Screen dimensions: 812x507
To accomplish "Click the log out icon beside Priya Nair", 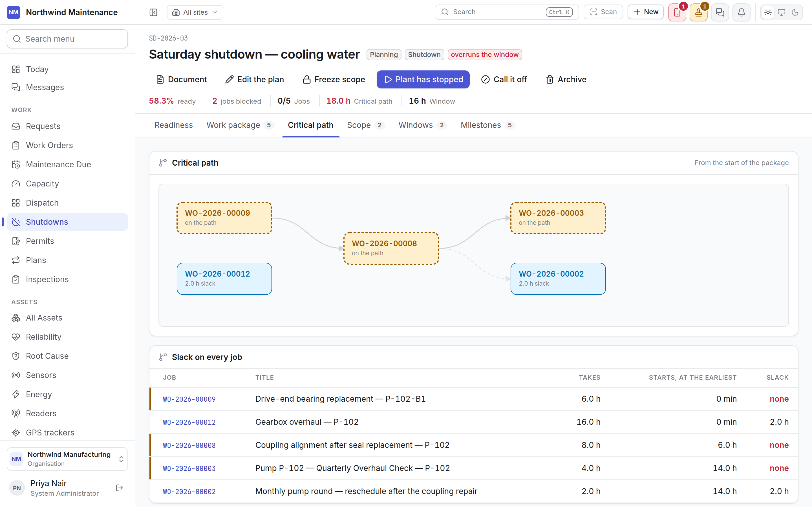I will [120, 488].
